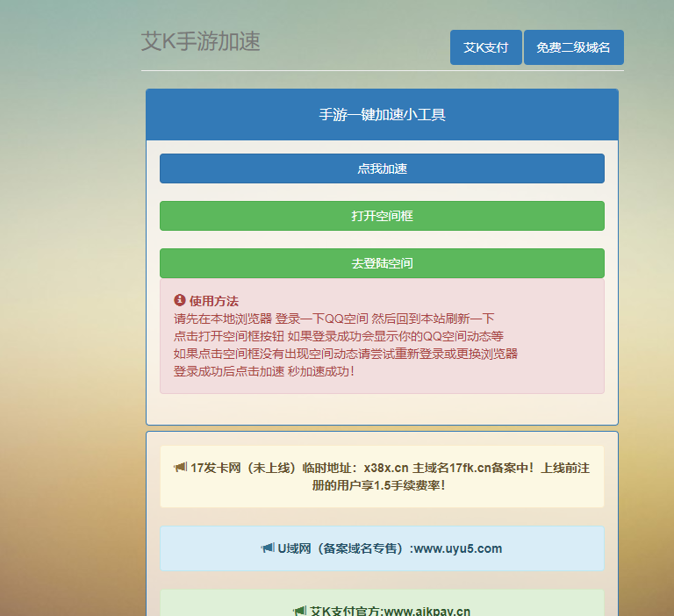Image resolution: width=674 pixels, height=616 pixels.
Task: Click the blue 点我加速 button
Action: coord(382,168)
